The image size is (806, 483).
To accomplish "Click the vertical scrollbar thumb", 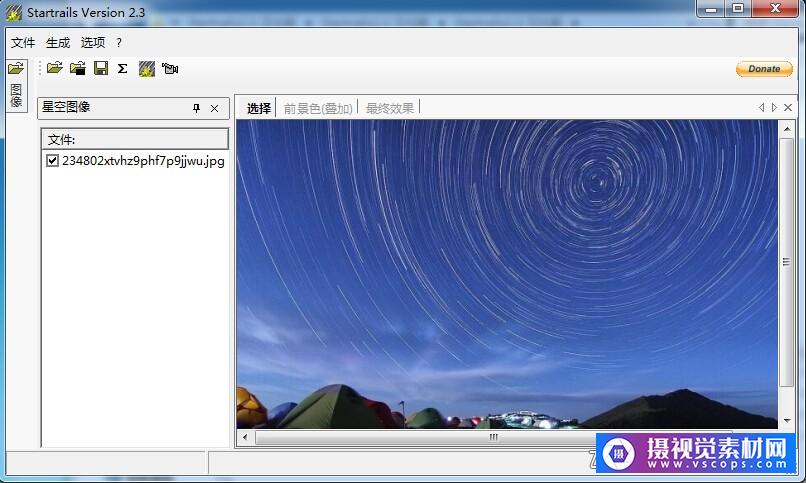I will 786,262.
